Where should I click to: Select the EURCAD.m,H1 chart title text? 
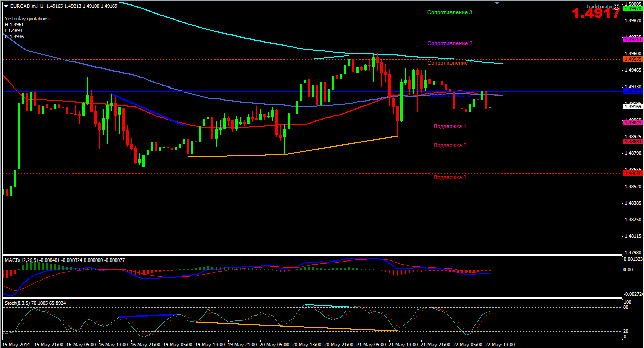click(26, 6)
